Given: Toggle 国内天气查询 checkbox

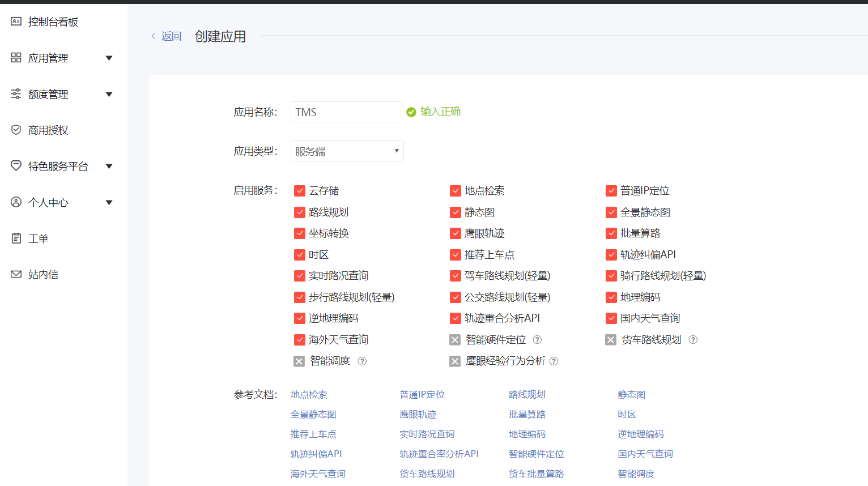Looking at the screenshot, I should (611, 318).
